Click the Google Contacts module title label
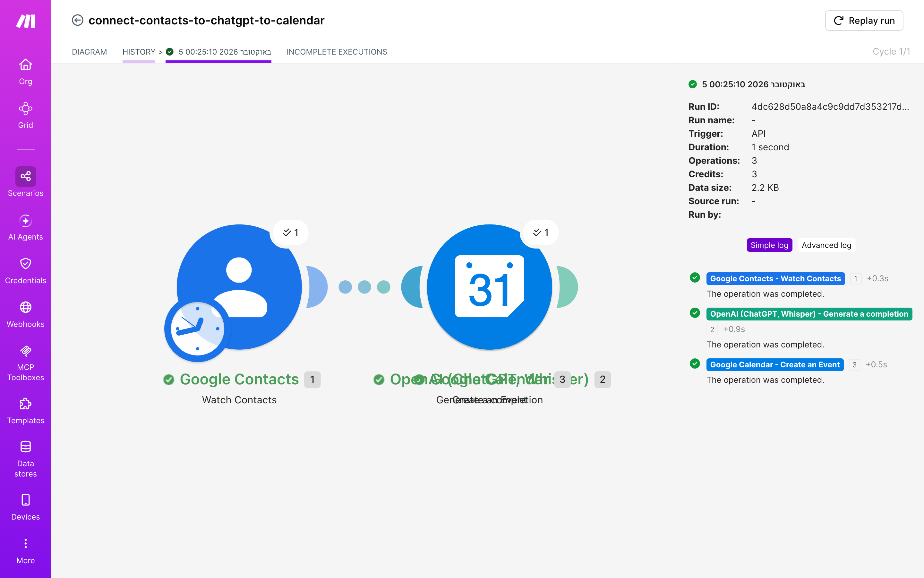Screen dimensions: 924x578 [239, 379]
